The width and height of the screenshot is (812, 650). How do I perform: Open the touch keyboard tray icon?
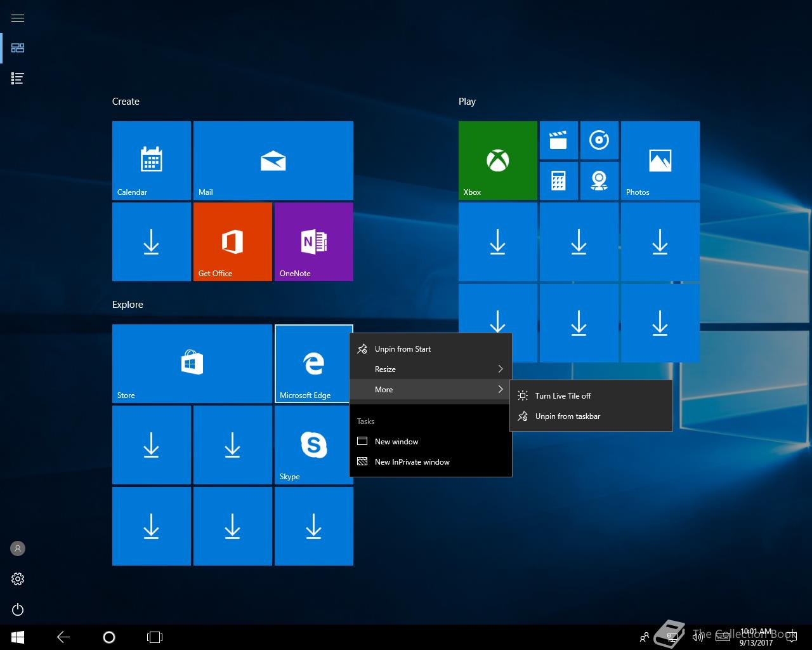pos(723,637)
